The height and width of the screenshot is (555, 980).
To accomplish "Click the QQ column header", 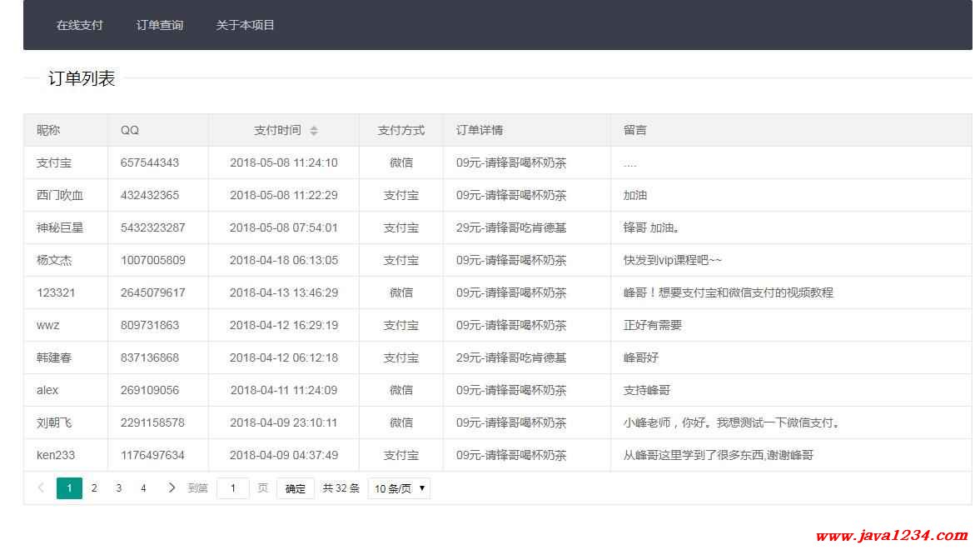I will point(129,130).
